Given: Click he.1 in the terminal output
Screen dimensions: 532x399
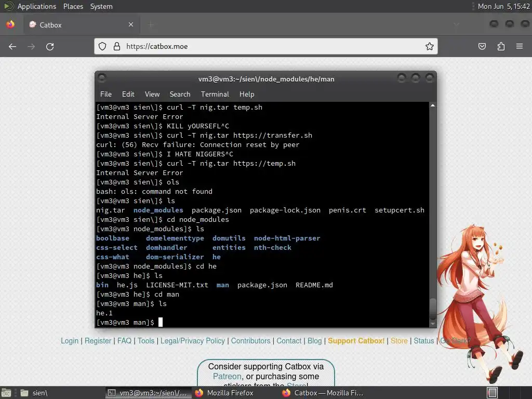Looking at the screenshot, I should click(104, 313).
